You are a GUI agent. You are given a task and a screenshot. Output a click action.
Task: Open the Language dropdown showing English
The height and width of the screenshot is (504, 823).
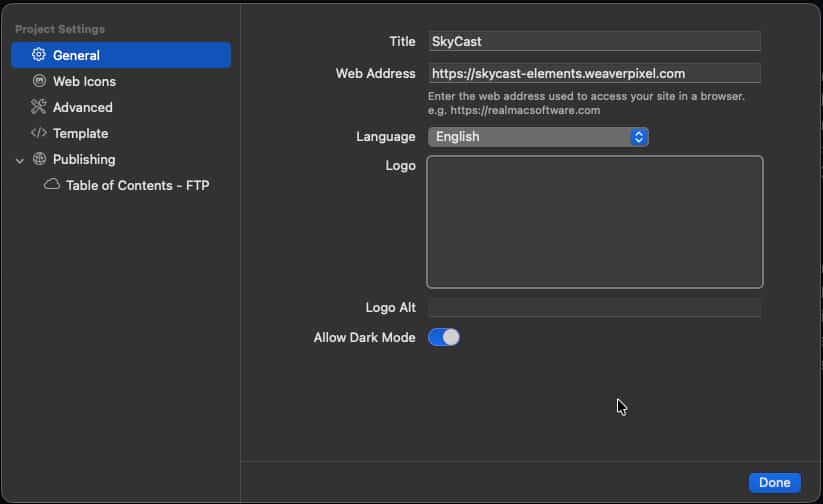[x=538, y=136]
